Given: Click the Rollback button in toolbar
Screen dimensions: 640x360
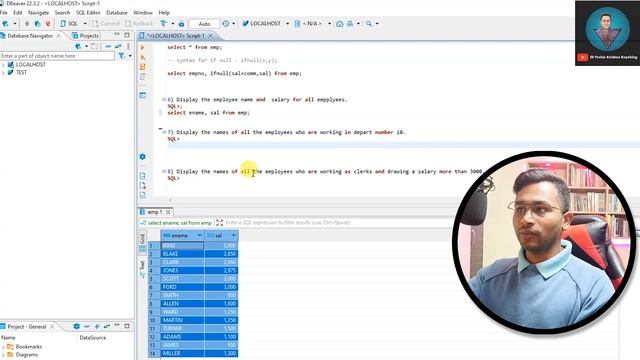Looking at the screenshot, I should pyautogui.click(x=139, y=24).
